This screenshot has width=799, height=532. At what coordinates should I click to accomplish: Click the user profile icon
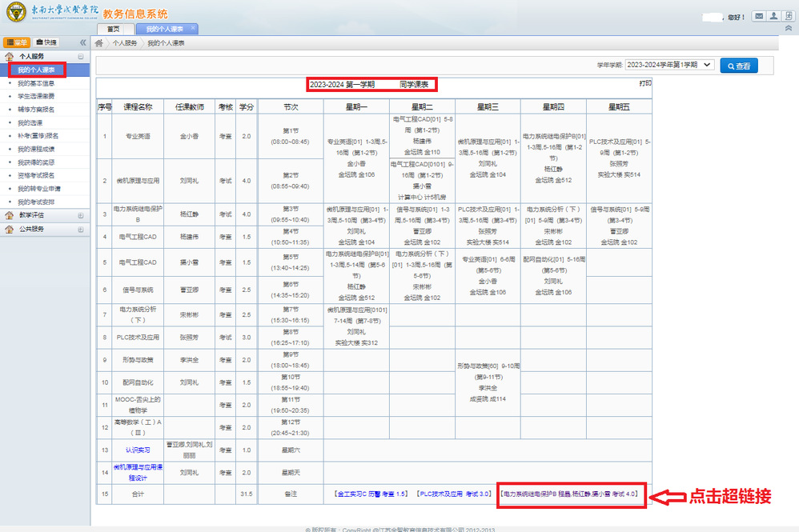coord(773,16)
